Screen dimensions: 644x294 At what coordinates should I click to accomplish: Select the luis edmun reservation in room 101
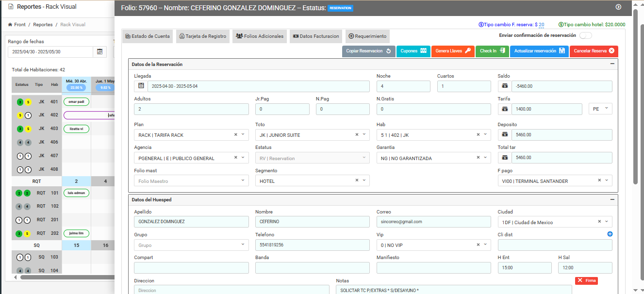click(76, 193)
